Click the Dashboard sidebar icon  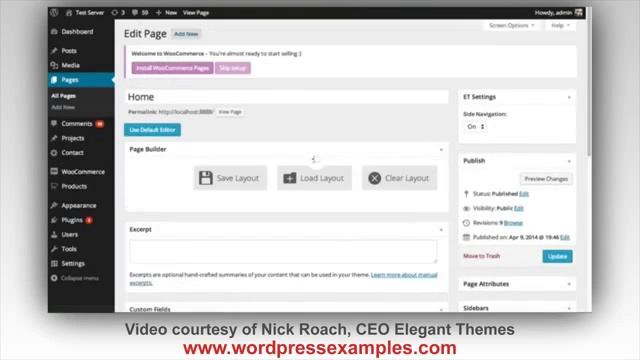coord(54,31)
